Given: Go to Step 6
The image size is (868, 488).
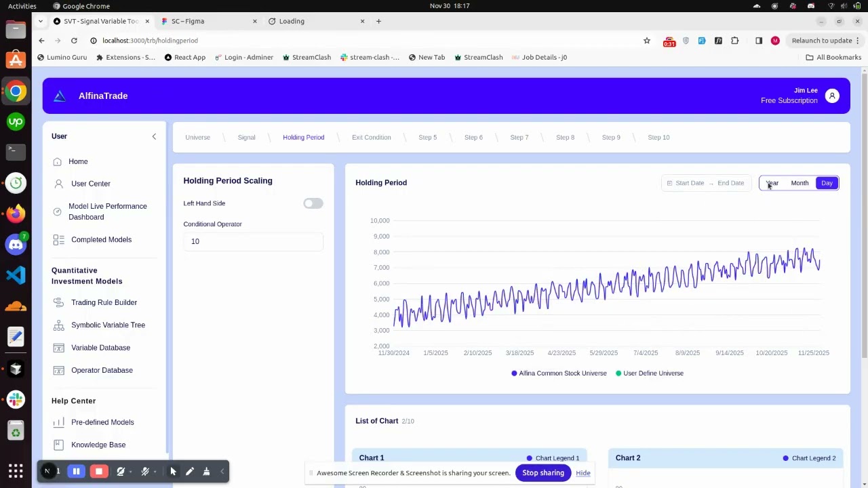Looking at the screenshot, I should 473,138.
